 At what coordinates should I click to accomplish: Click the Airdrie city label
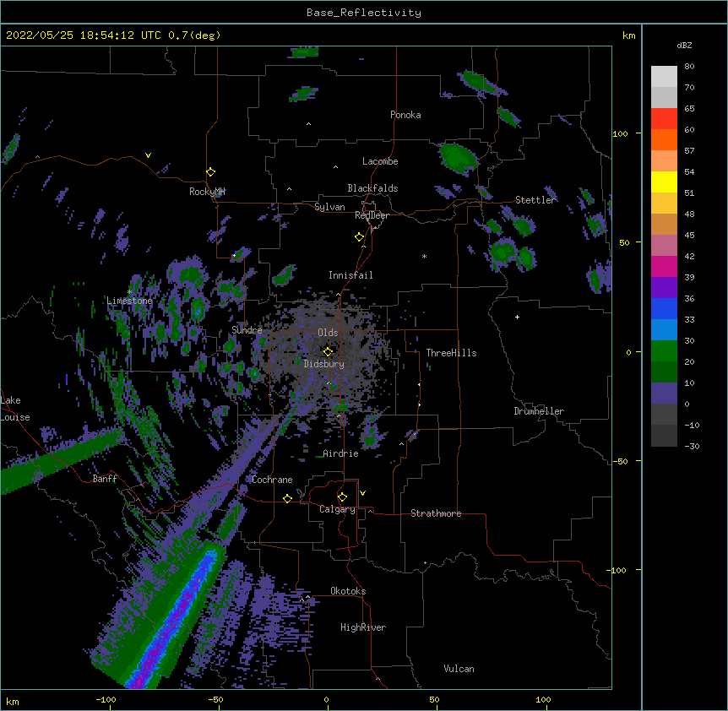341,453
